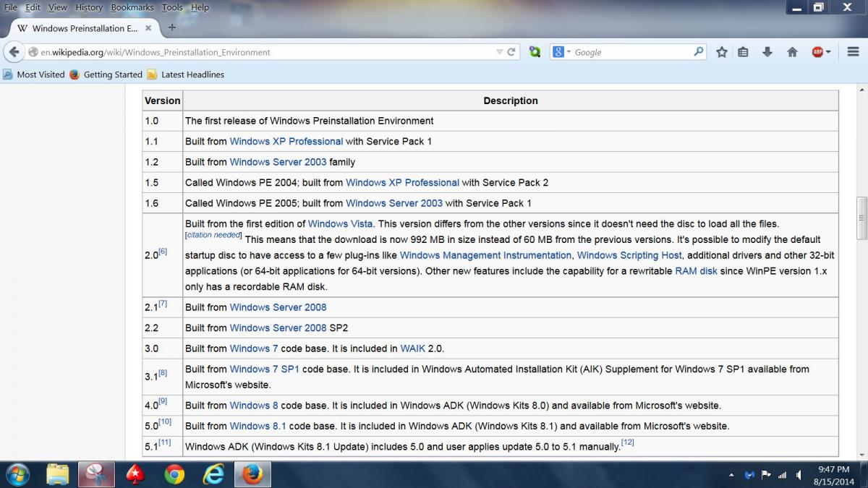Screen dimensions: 868x488
Task: Open the Tools menu
Action: (172, 7)
